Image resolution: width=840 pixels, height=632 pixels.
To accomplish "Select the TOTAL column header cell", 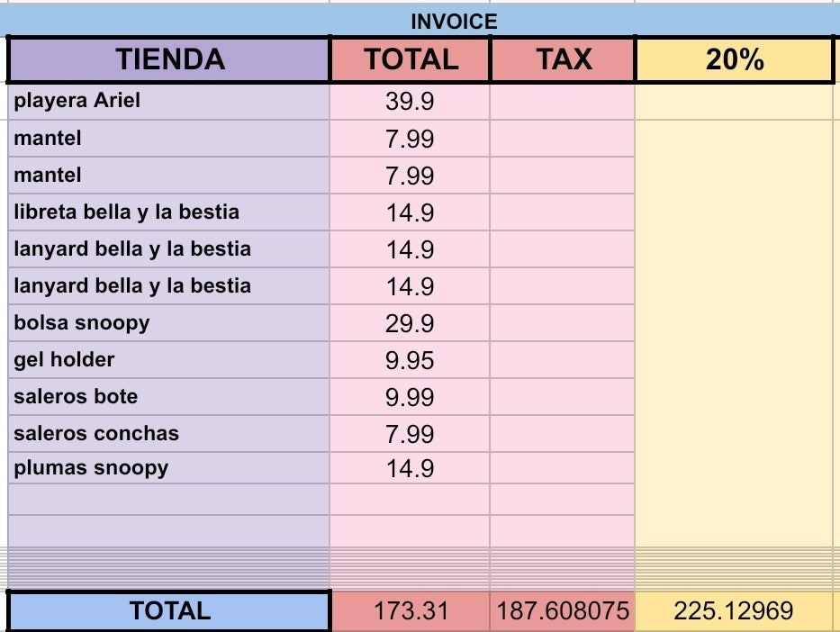I will tap(411, 59).
